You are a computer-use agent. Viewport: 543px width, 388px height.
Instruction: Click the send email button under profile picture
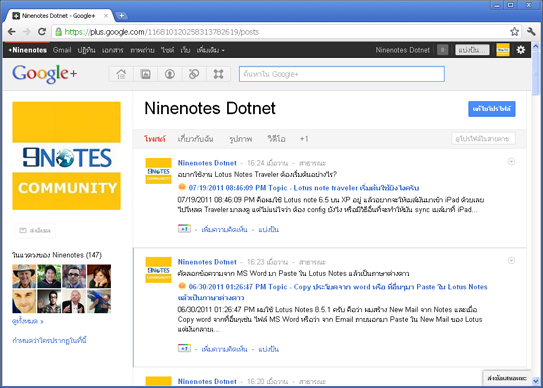point(35,230)
